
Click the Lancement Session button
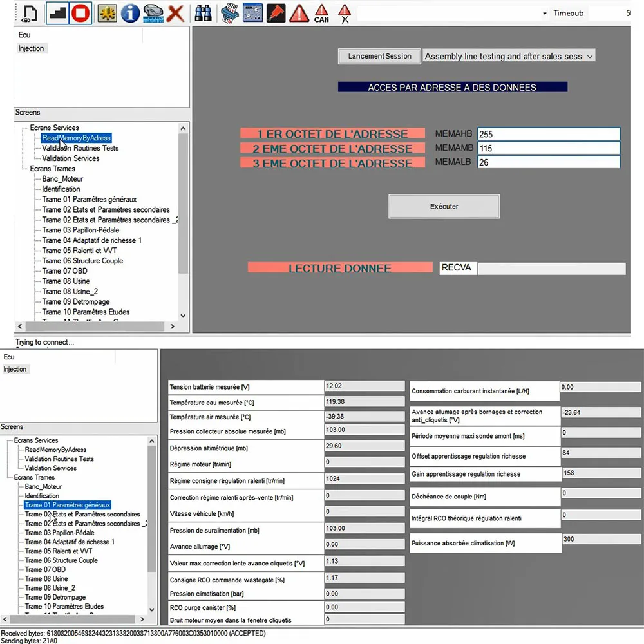tap(379, 57)
